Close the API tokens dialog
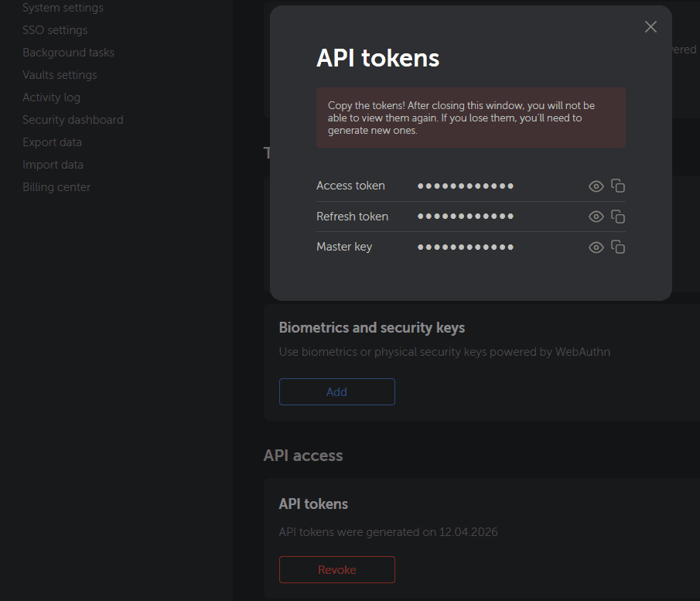 pos(650,27)
